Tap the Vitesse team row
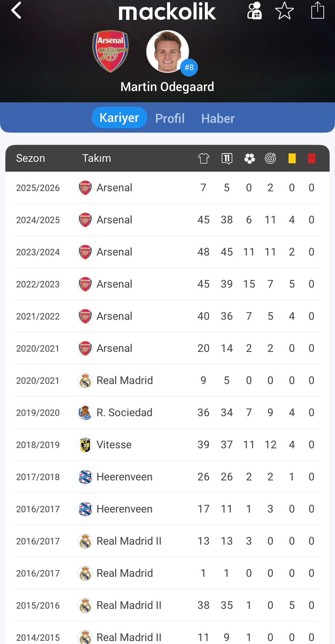 coord(114,445)
